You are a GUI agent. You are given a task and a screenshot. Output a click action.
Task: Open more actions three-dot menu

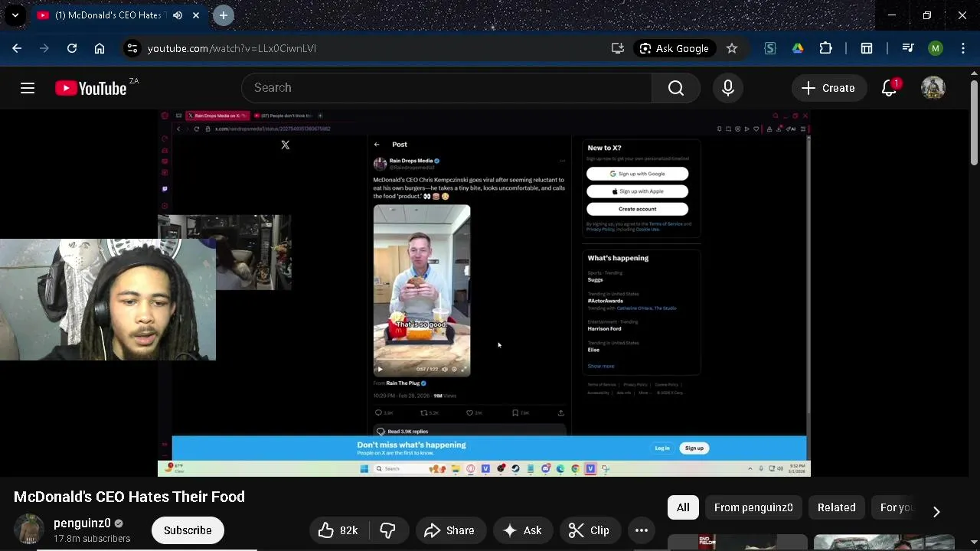[x=642, y=530]
